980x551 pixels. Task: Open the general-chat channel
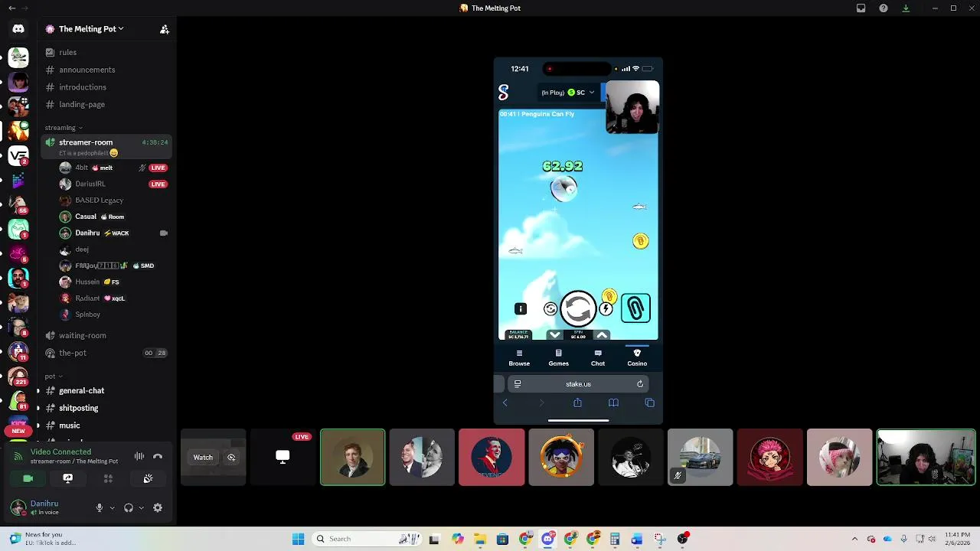106,391
